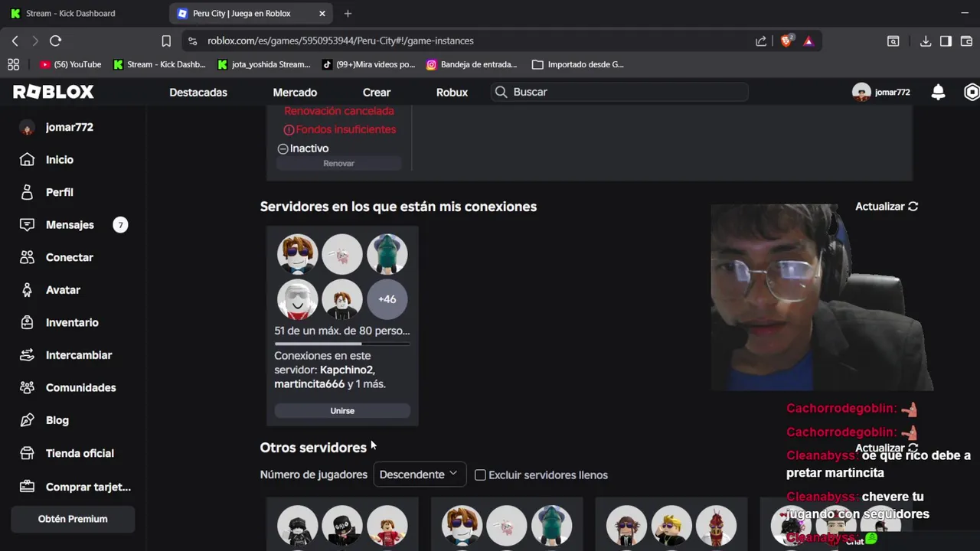Click Obtén Premium button
Image resolution: width=980 pixels, height=551 pixels.
(x=73, y=519)
